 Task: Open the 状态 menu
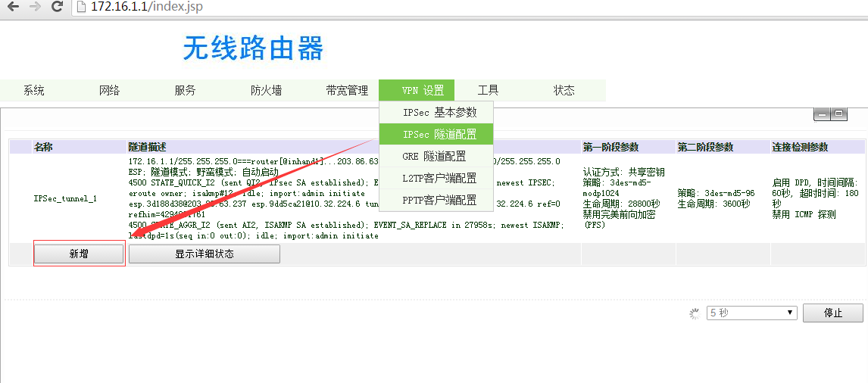tap(564, 90)
